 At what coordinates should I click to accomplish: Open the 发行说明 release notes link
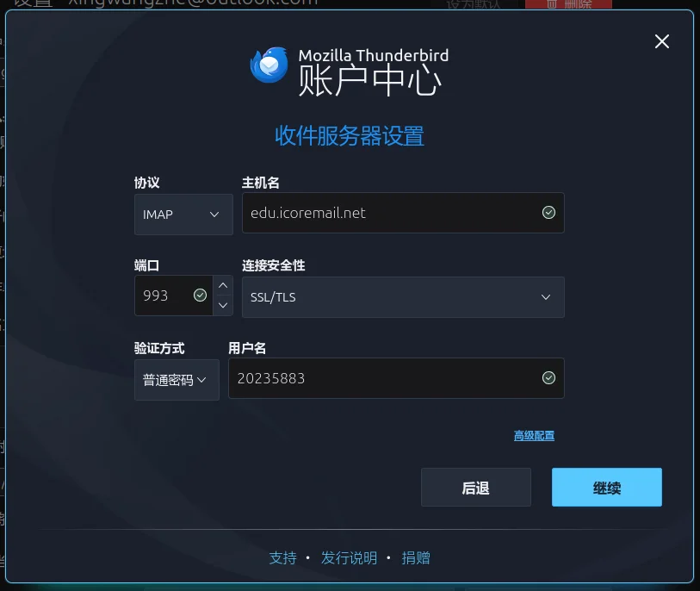349,558
